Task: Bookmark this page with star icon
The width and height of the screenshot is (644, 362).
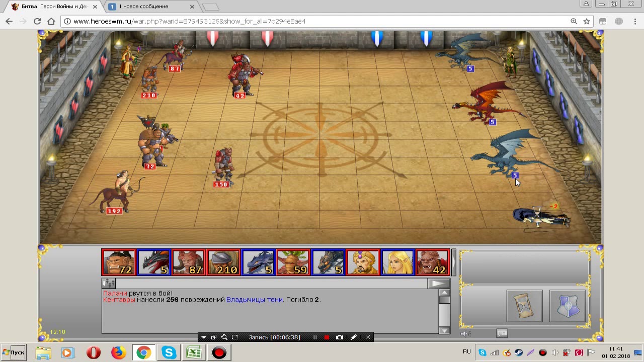Action: 587,21
